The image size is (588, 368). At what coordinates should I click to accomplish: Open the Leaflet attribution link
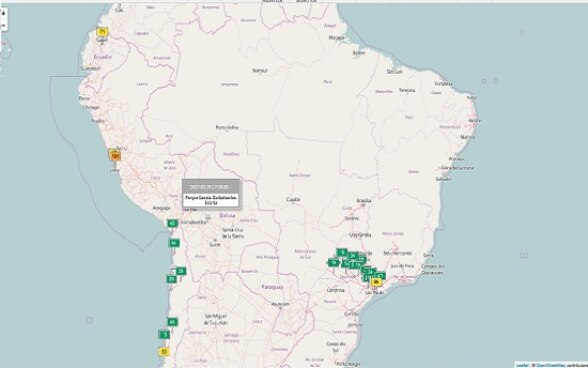522,365
